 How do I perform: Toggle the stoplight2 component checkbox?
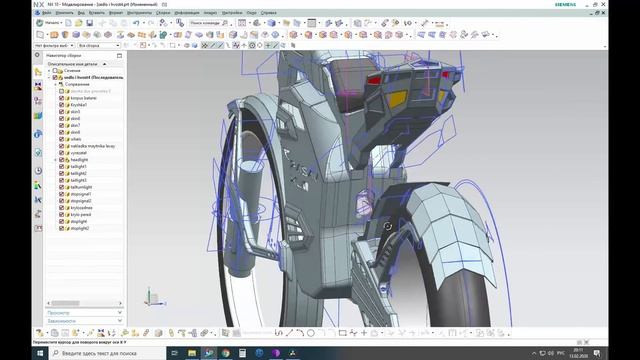pyautogui.click(x=62, y=228)
